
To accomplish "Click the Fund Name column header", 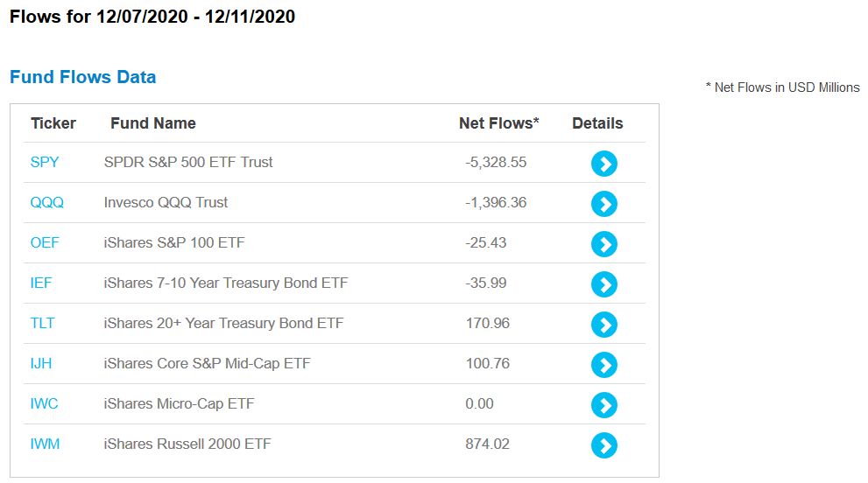I will (x=152, y=123).
